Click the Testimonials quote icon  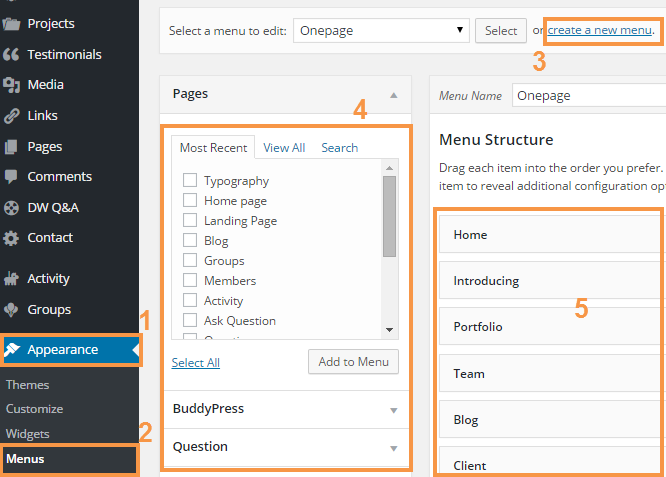(x=11, y=54)
